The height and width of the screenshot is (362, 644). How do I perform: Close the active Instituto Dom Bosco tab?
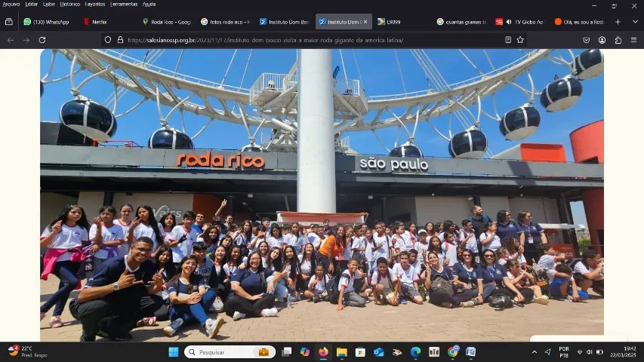tap(365, 22)
